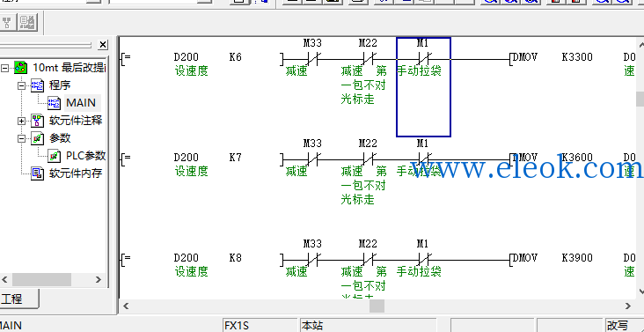Click the project panel's horizontal scrollbar thumb
This screenshot has height=332, width=644.
(x=41, y=280)
